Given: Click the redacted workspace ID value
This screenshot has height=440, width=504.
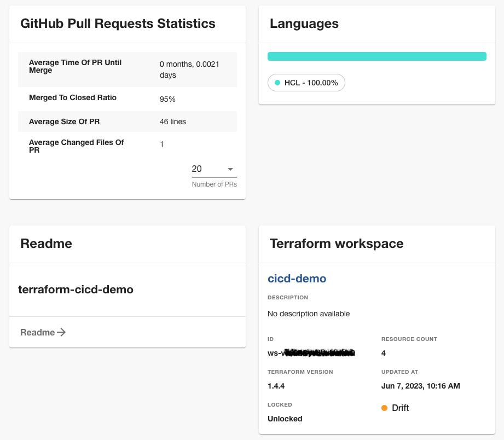Looking at the screenshot, I should coord(311,353).
